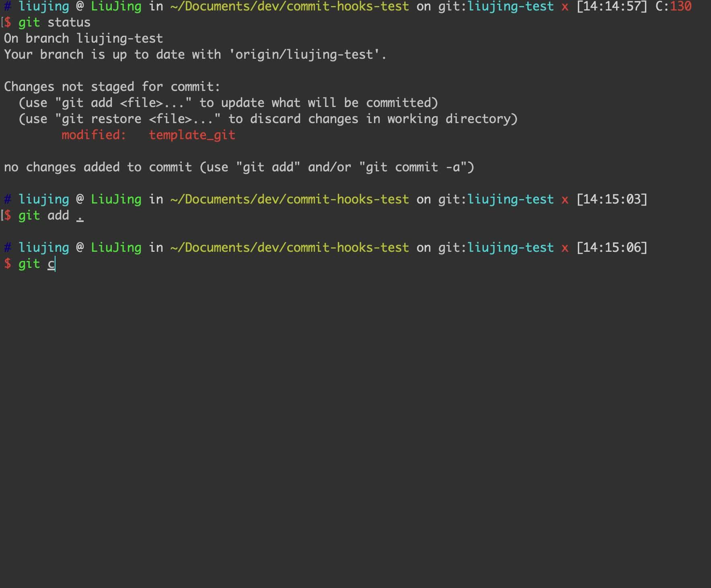Select the line 'Changes not staged for commit:'
Screen dimensions: 711x588
coord(111,86)
